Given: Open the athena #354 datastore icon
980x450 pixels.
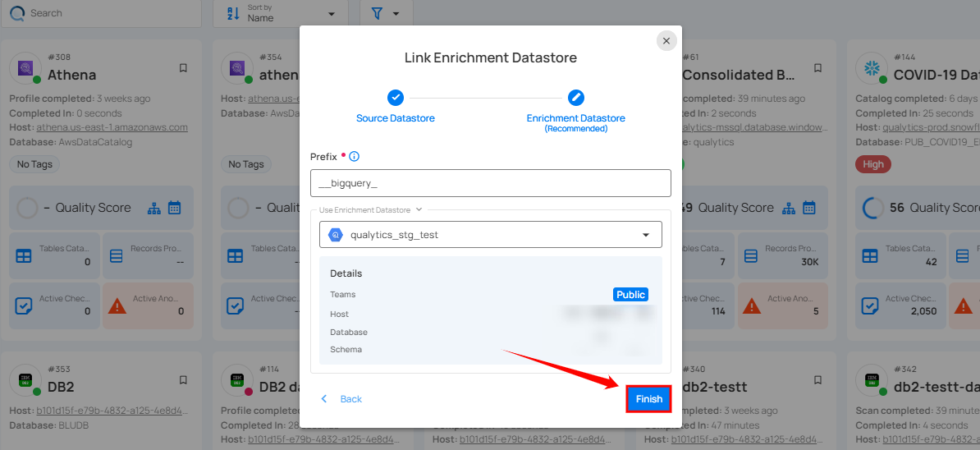Looking at the screenshot, I should [x=237, y=68].
